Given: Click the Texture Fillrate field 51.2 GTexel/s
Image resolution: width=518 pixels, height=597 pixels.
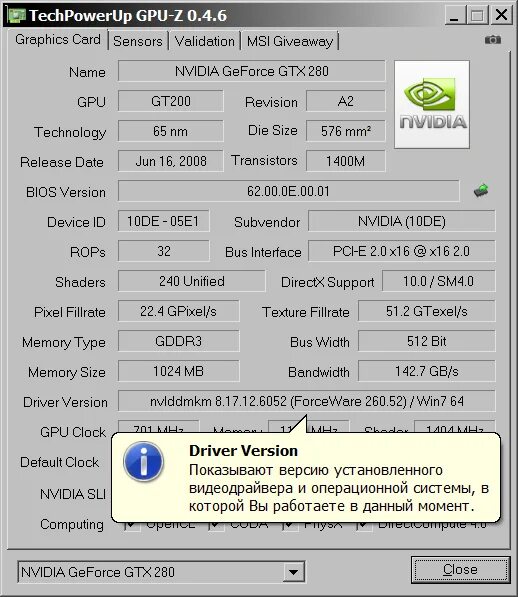Looking at the screenshot, I should [x=427, y=311].
